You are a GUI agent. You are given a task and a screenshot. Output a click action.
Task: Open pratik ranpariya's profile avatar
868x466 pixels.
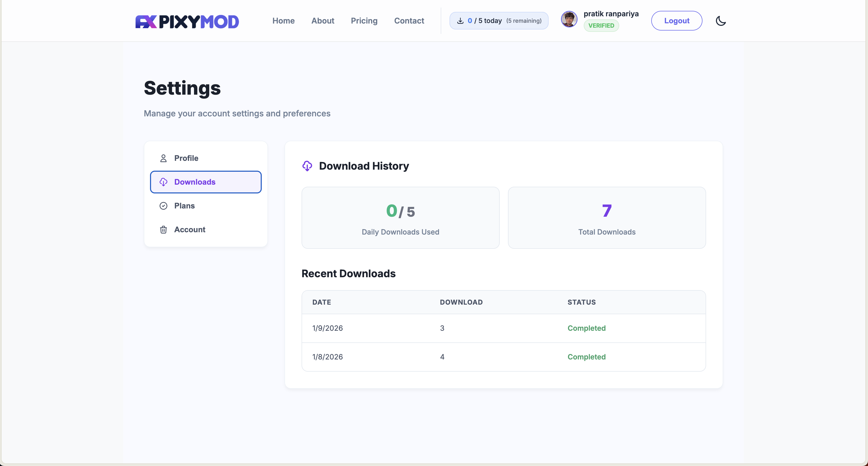tap(569, 20)
